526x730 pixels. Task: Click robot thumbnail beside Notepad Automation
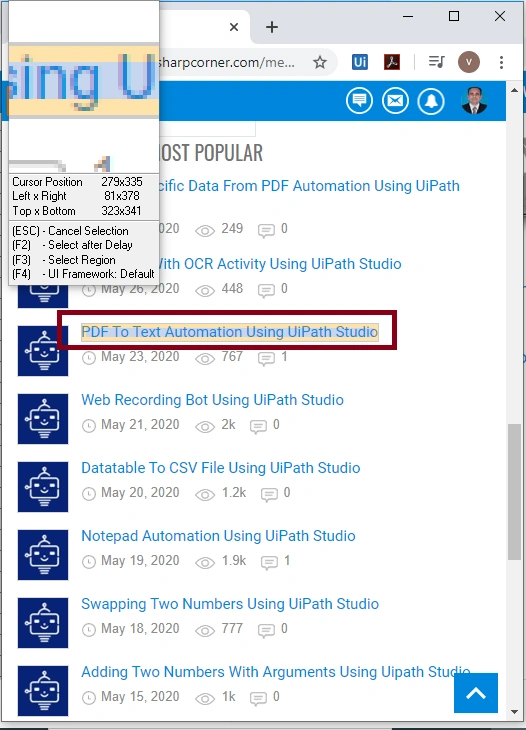coord(43,554)
